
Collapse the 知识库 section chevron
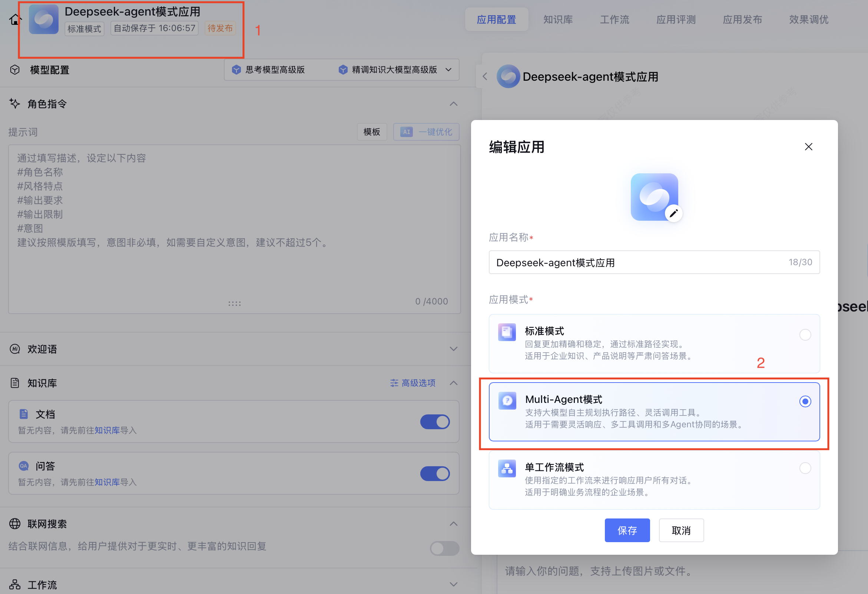453,383
